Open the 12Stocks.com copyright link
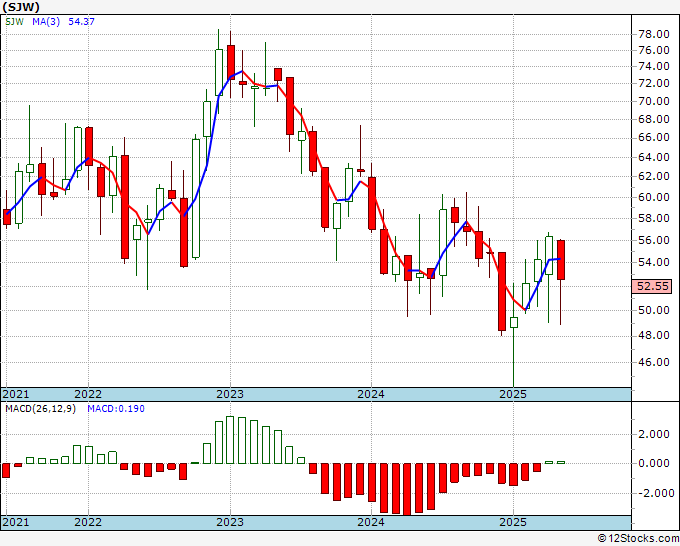680x546 pixels. [x=638, y=539]
